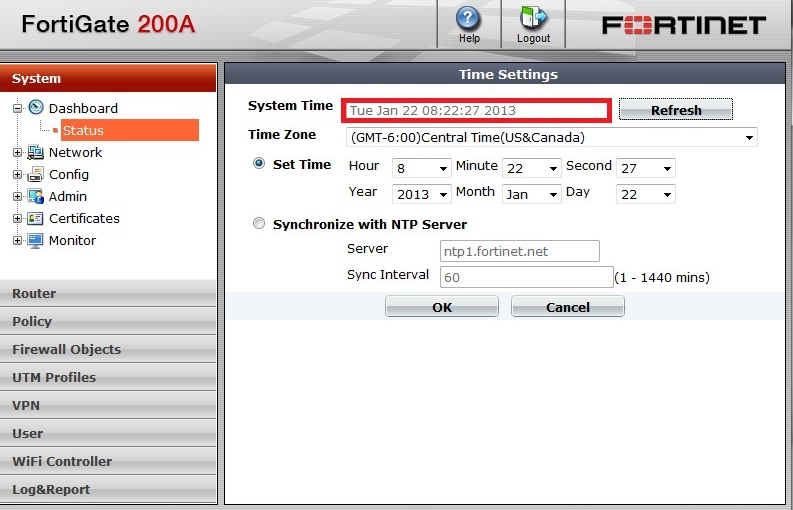Open the Help icon in header
The image size is (793, 510).
tap(468, 18)
